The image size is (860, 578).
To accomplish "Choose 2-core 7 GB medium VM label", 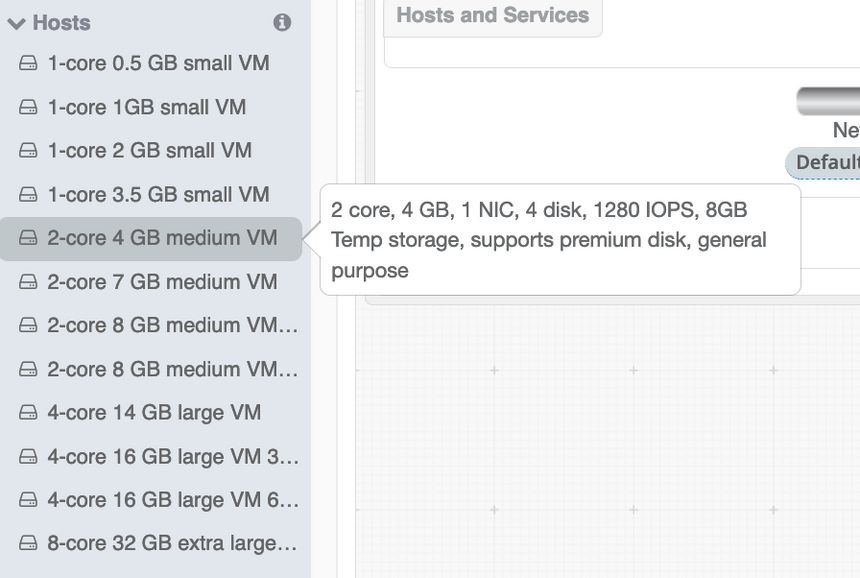I will (162, 282).
